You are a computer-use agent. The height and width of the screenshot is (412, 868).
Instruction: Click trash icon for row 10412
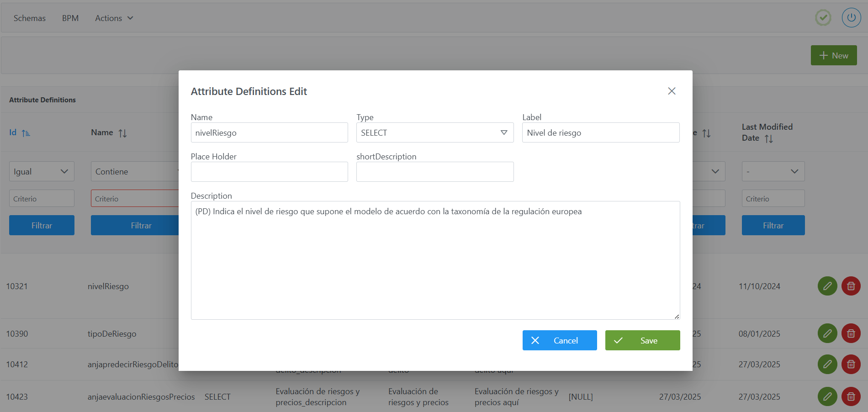[851, 364]
